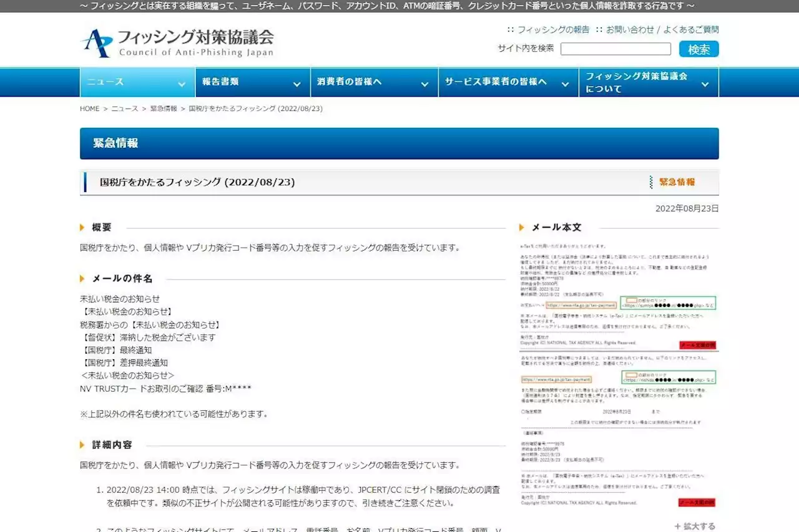Click the 緊急情報 blue section header

tap(399, 143)
